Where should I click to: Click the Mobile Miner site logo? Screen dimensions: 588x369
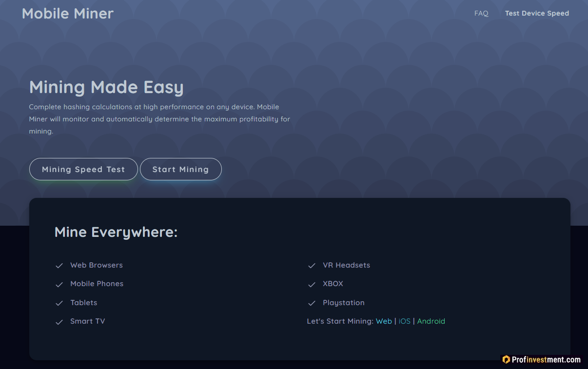coord(68,14)
